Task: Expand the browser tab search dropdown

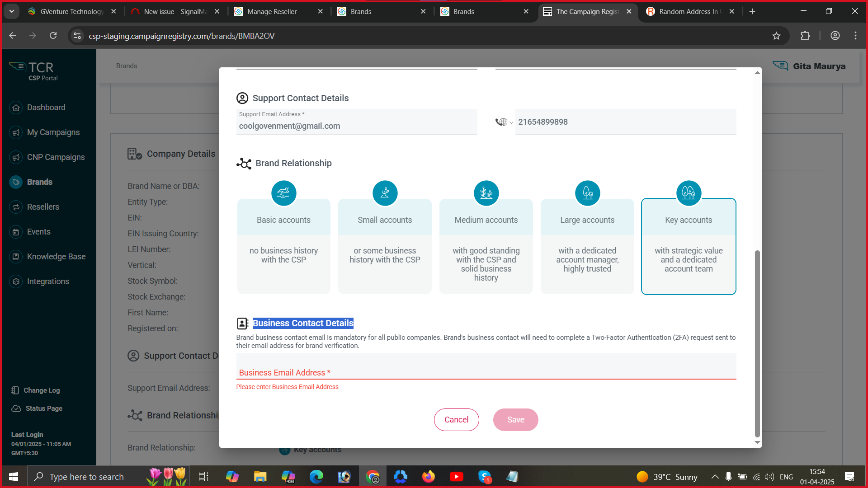Action: tap(11, 11)
